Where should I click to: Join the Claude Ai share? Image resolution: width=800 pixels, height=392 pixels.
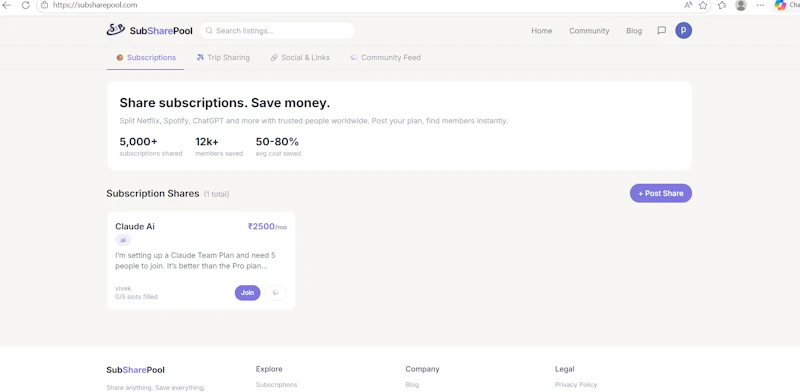point(247,293)
